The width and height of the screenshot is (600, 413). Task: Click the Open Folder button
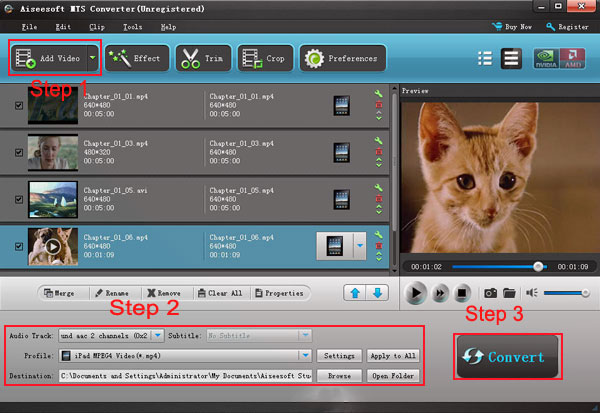click(393, 376)
